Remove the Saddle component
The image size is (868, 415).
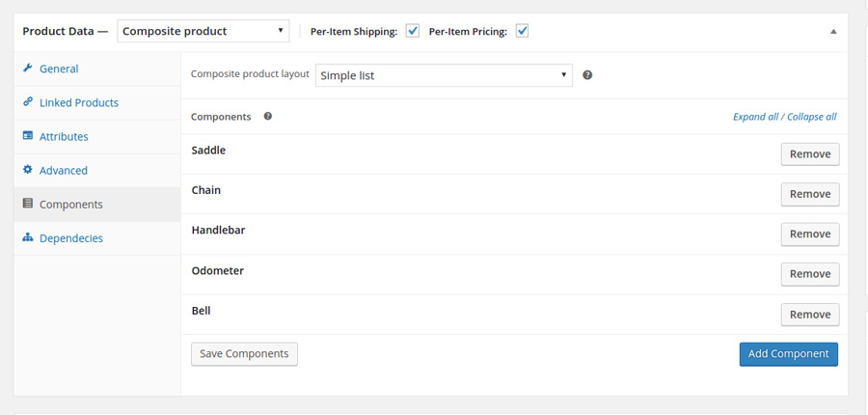[x=809, y=154]
